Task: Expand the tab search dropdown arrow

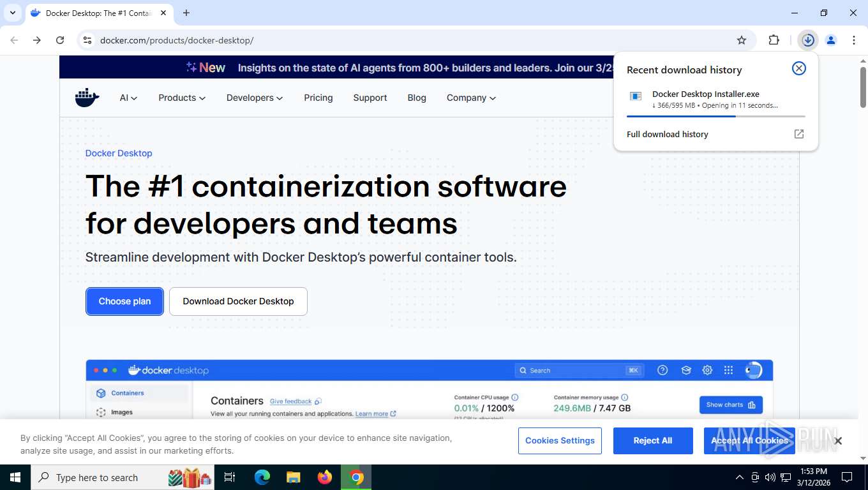Action: click(12, 13)
